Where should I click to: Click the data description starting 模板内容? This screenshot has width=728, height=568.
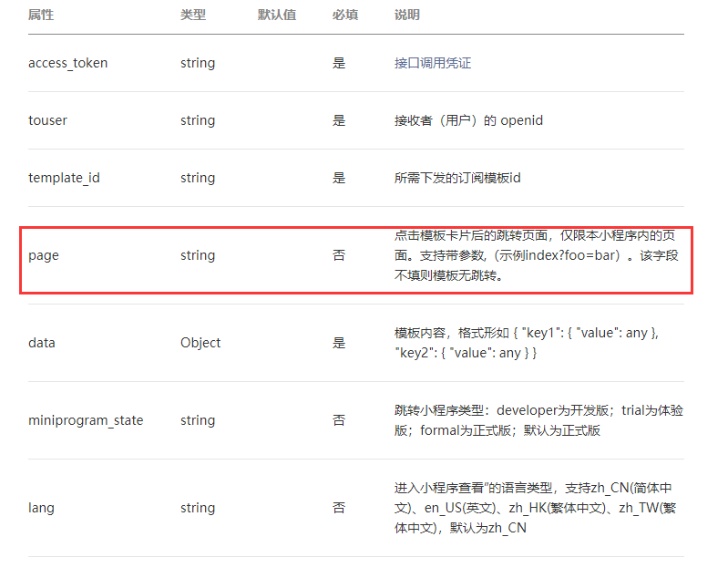pos(527,343)
